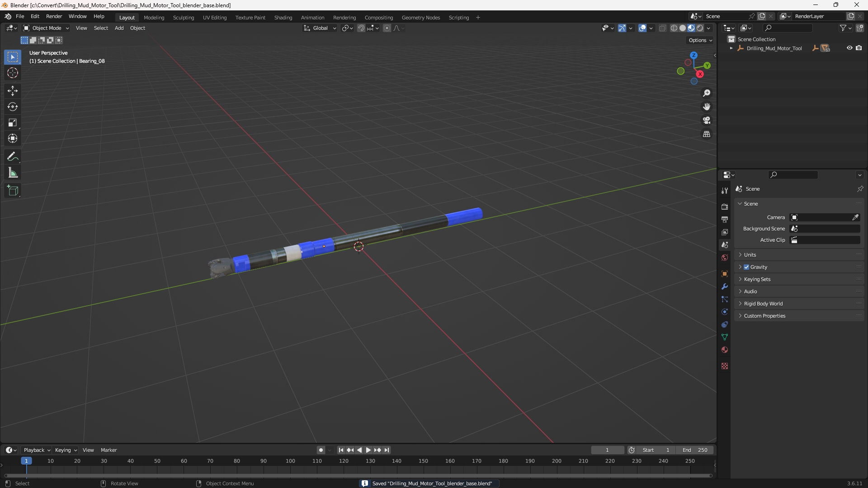Select the Move tool in toolbar
The height and width of the screenshot is (488, 868).
13,91
